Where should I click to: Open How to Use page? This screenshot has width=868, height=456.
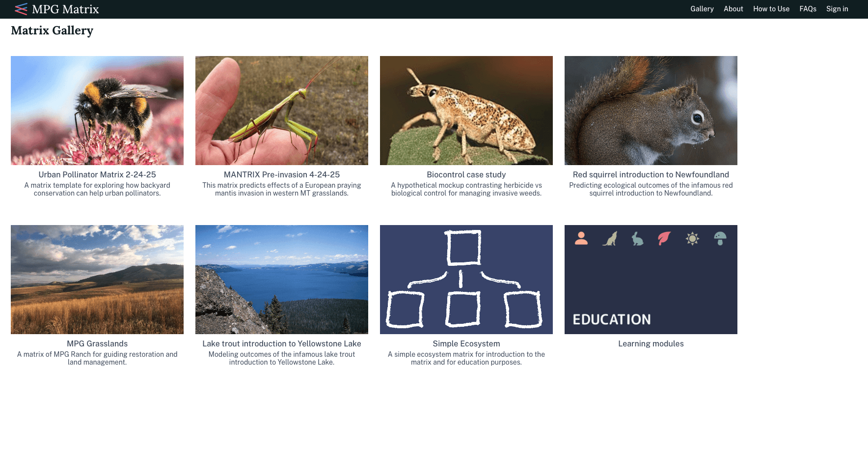coord(771,9)
